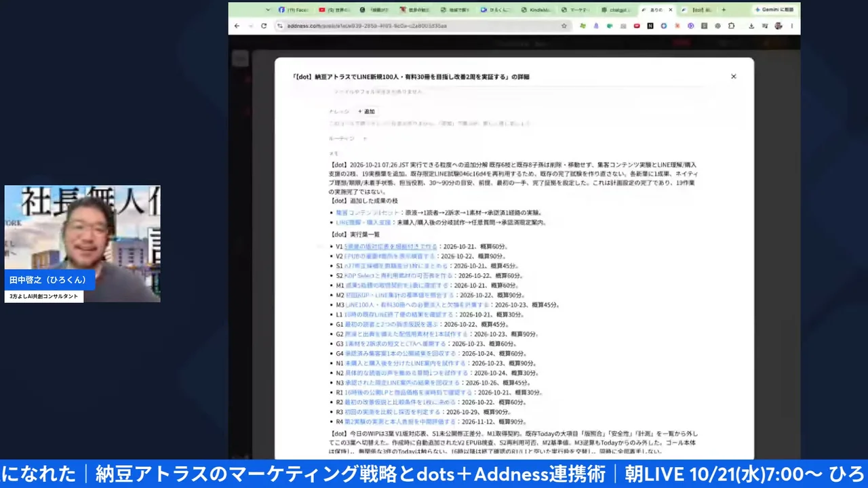
Task: Close the dot details modal dialog
Action: pos(733,77)
